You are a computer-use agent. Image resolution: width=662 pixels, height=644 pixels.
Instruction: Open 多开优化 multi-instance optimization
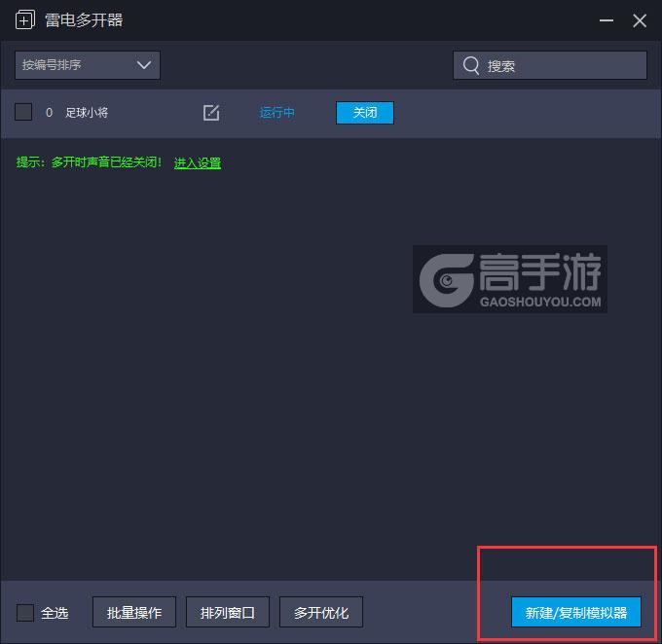click(321, 612)
